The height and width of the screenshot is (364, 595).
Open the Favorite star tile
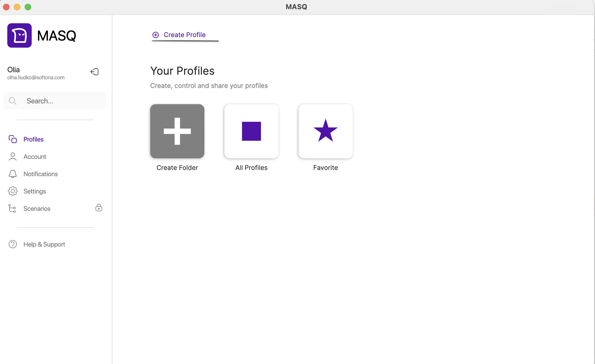pyautogui.click(x=326, y=131)
